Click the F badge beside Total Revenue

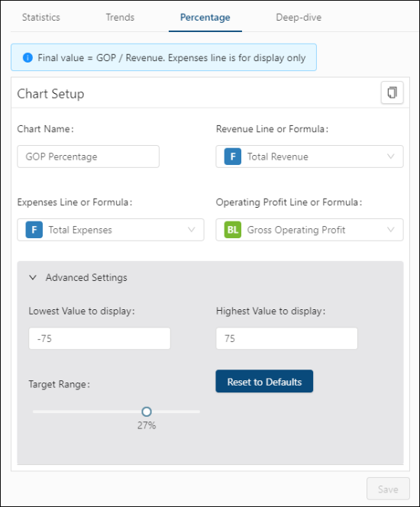[x=232, y=157]
